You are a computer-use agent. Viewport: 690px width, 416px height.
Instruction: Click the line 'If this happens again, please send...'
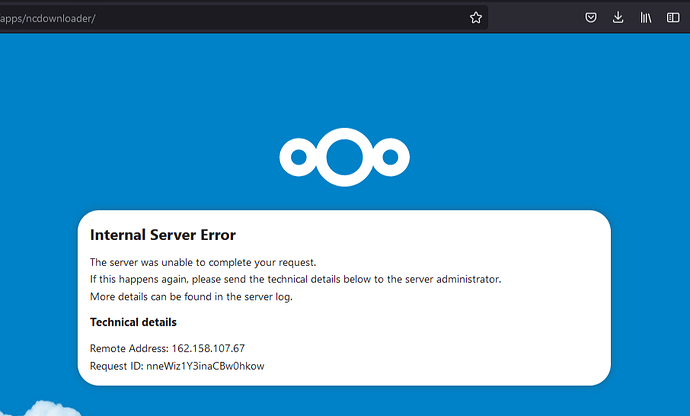coord(296,280)
